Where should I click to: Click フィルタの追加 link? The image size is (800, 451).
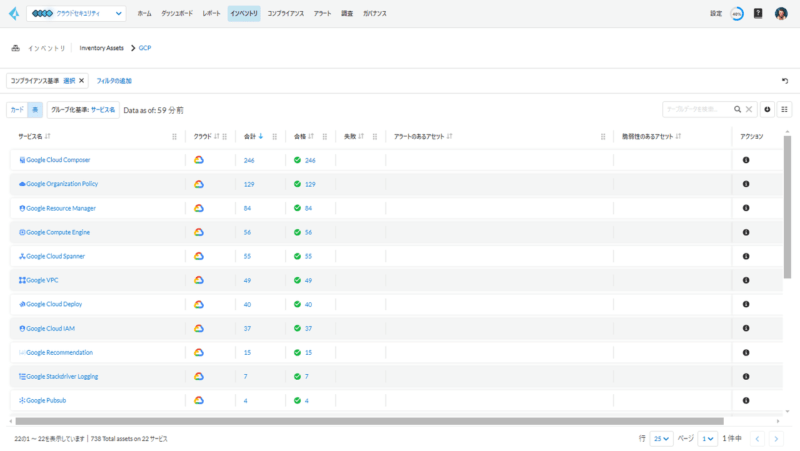[x=114, y=80]
